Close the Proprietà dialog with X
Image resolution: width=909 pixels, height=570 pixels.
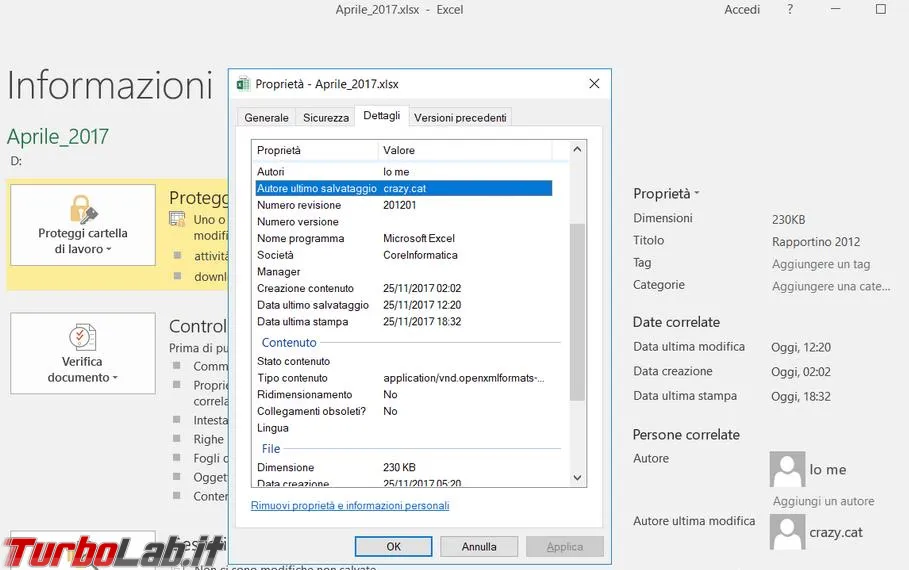tap(594, 83)
